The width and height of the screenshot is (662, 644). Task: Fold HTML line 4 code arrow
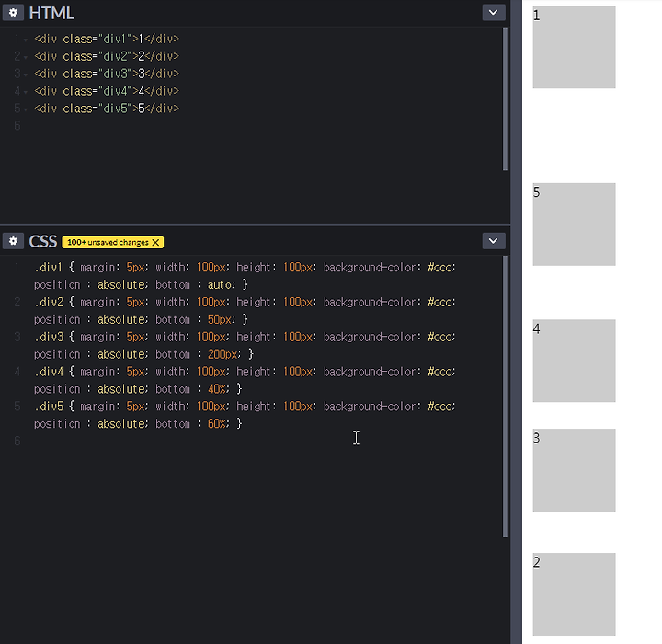click(x=26, y=92)
